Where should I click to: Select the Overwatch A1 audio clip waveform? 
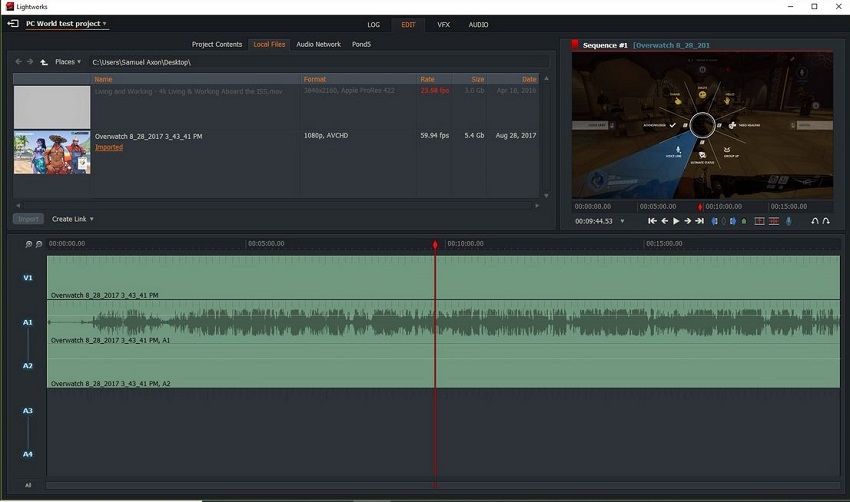coord(443,322)
